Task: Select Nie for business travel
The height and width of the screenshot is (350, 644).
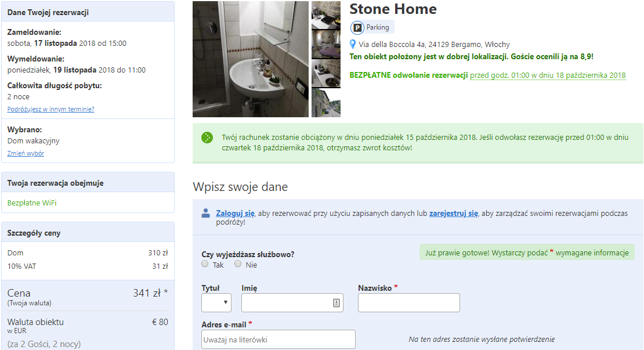Action: coord(238,264)
